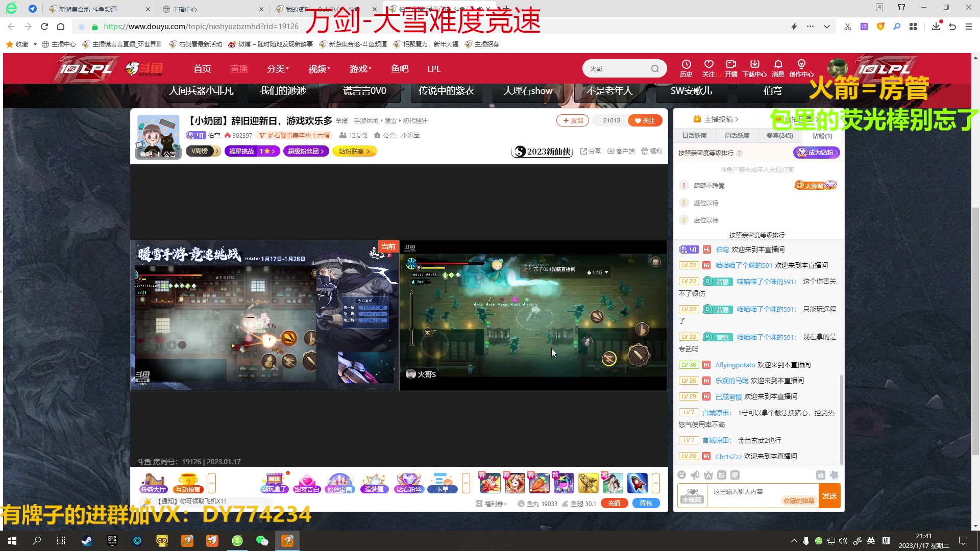Open the 历史 history icon in header

click(686, 68)
